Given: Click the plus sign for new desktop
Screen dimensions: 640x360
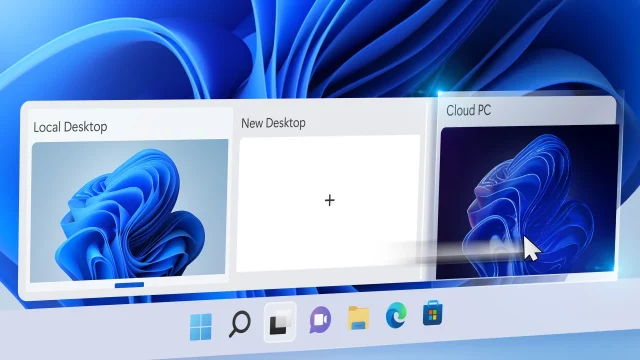Looking at the screenshot, I should (330, 200).
